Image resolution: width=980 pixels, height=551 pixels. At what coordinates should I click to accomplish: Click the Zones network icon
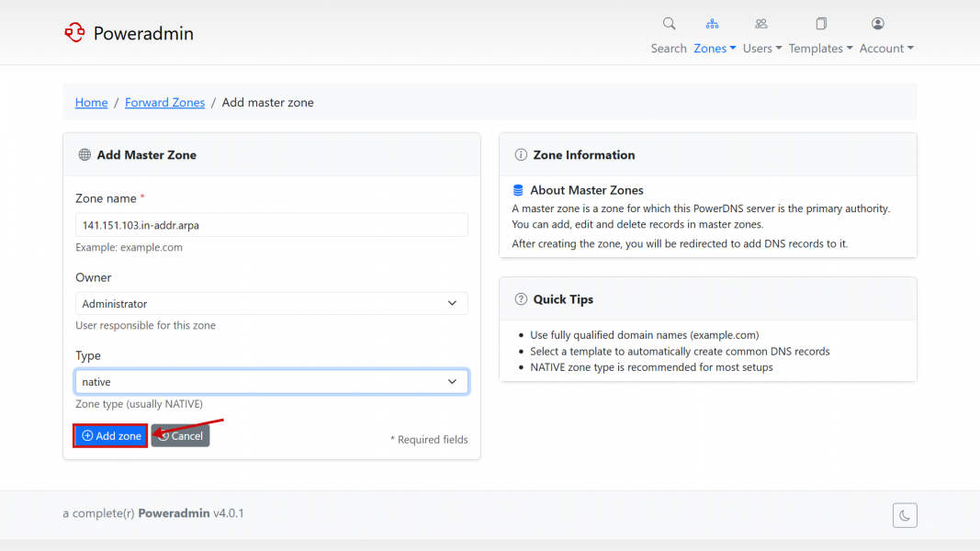click(712, 24)
